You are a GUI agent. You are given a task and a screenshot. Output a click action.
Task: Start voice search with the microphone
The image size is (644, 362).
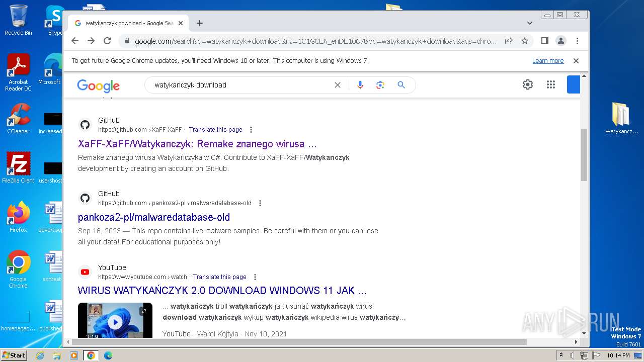pyautogui.click(x=360, y=85)
